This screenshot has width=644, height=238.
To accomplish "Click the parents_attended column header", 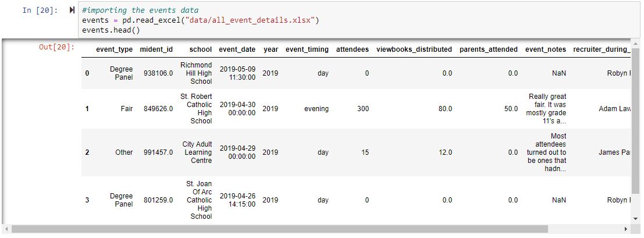I will point(488,49).
